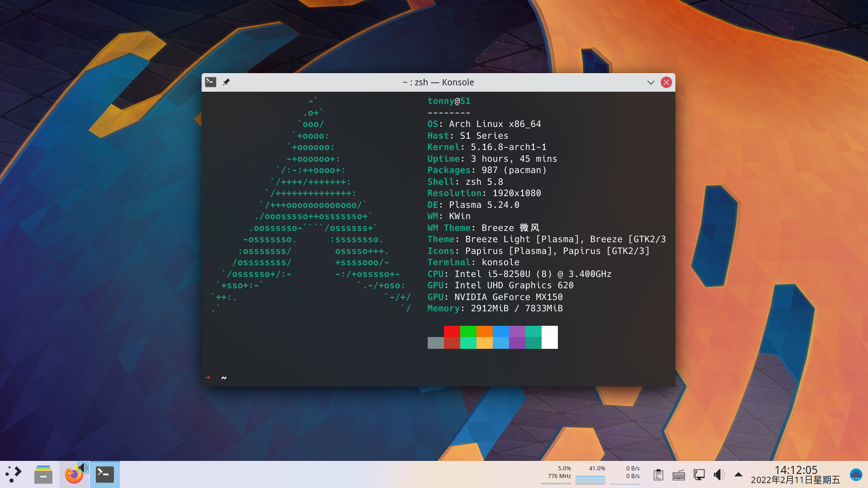Open the keyboard tray icon
The height and width of the screenshot is (488, 868).
679,475
